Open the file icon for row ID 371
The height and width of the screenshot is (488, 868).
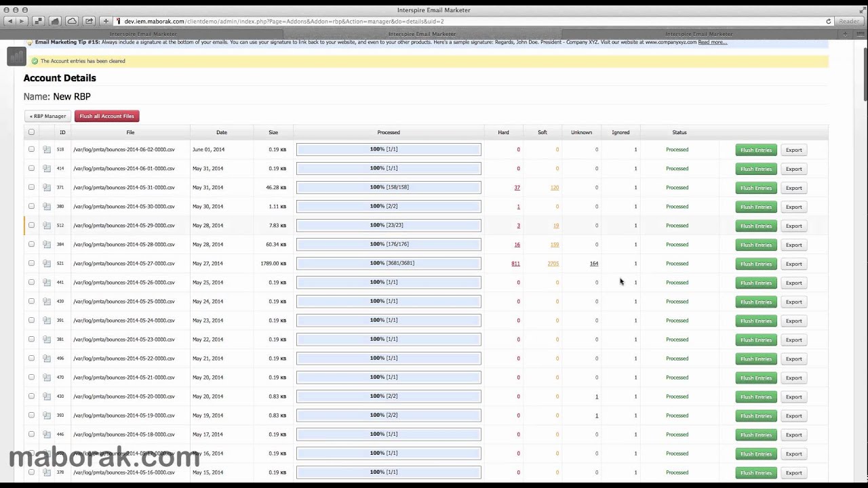tap(47, 188)
